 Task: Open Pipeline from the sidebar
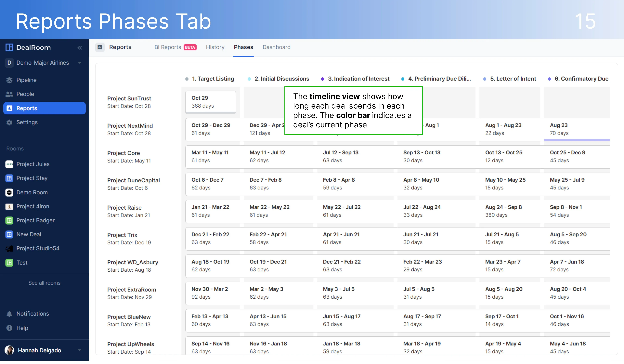point(26,80)
